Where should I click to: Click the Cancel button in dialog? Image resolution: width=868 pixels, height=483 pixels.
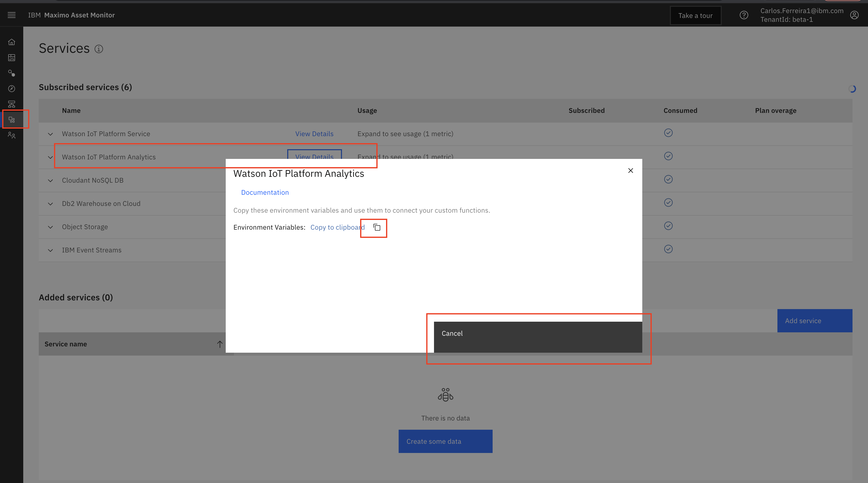click(538, 337)
